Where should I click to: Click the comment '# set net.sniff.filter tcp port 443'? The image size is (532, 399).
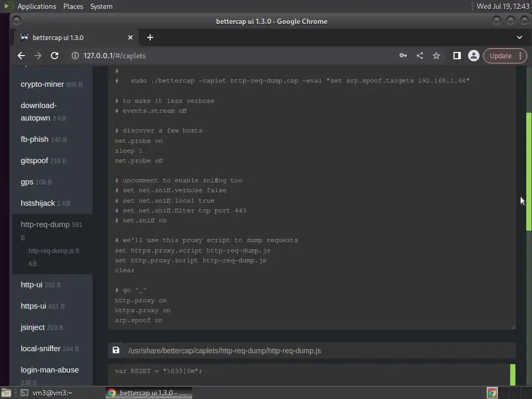tap(180, 210)
